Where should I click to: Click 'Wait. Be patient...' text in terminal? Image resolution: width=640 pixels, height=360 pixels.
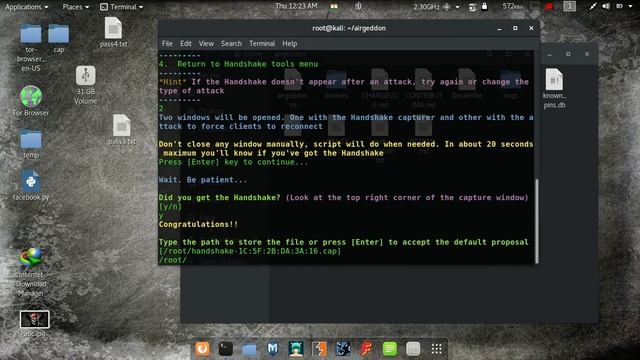(x=202, y=180)
